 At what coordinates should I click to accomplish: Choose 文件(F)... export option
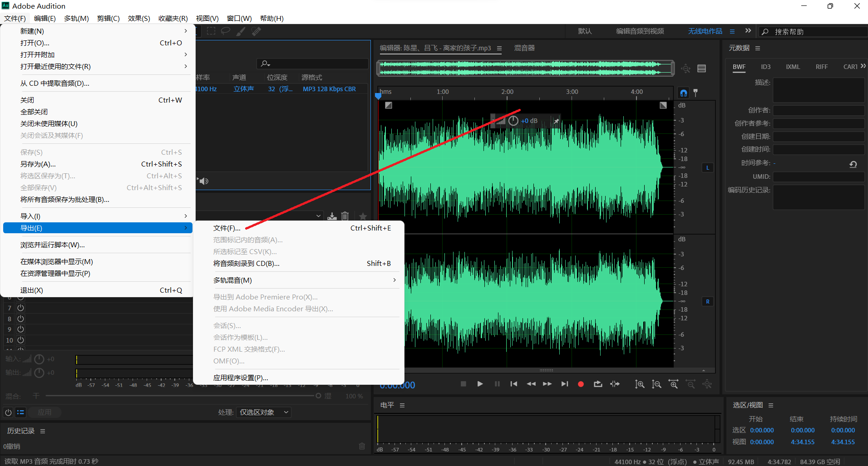pos(299,228)
